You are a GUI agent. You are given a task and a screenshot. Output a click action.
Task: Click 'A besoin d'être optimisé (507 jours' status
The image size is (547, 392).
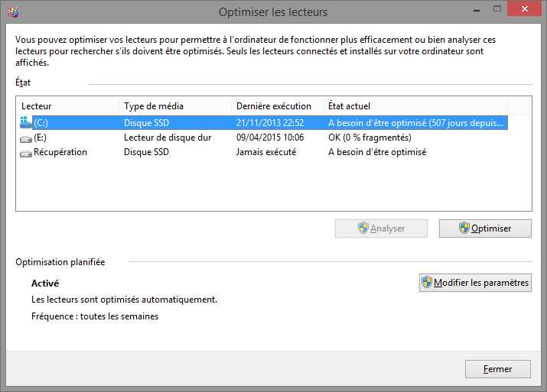pyautogui.click(x=416, y=123)
